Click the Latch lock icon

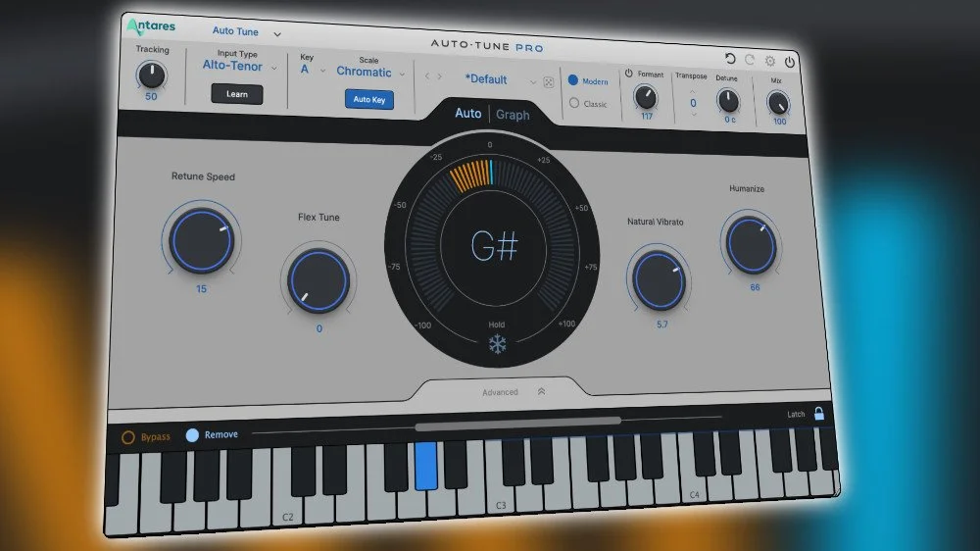coord(818,414)
